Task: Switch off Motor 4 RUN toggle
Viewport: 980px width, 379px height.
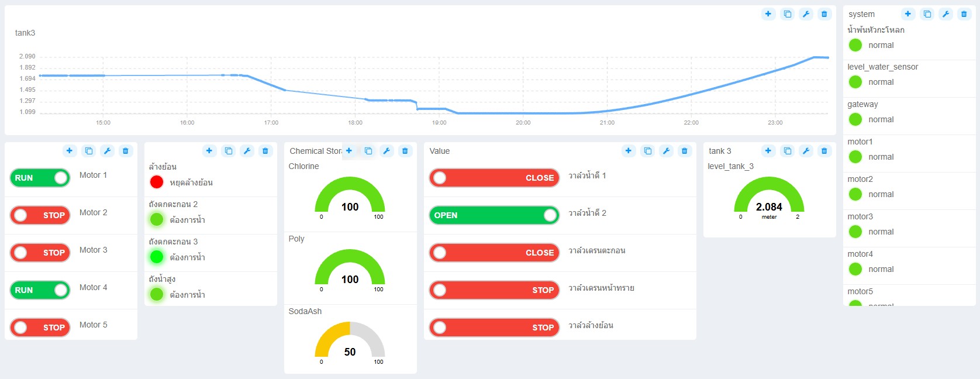Action: click(40, 290)
